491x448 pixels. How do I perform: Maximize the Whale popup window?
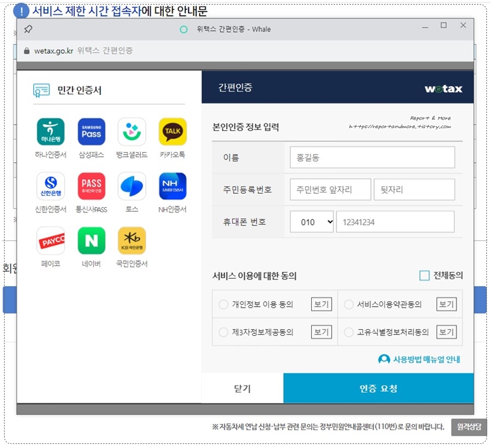pyautogui.click(x=444, y=25)
